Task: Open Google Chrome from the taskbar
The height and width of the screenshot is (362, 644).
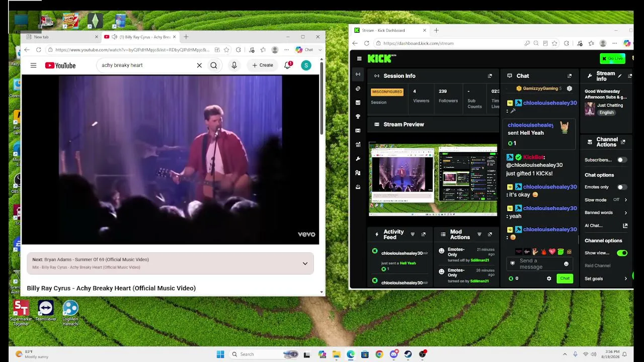Action: tap(379, 354)
